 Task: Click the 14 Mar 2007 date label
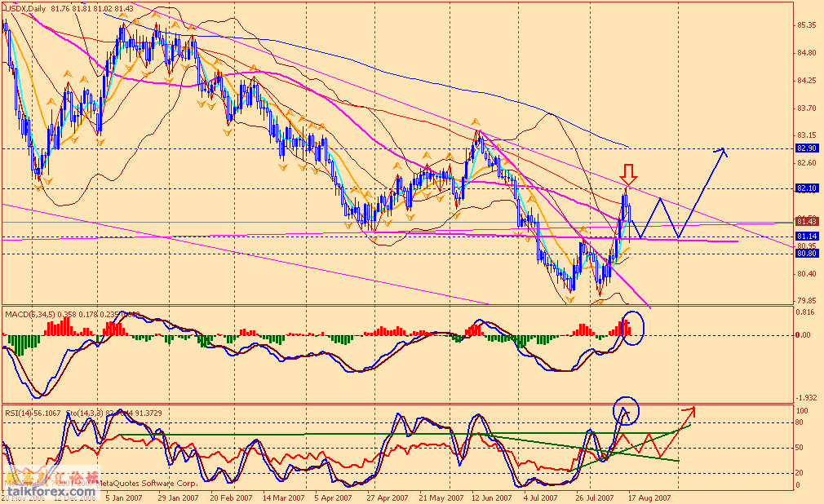tap(284, 497)
